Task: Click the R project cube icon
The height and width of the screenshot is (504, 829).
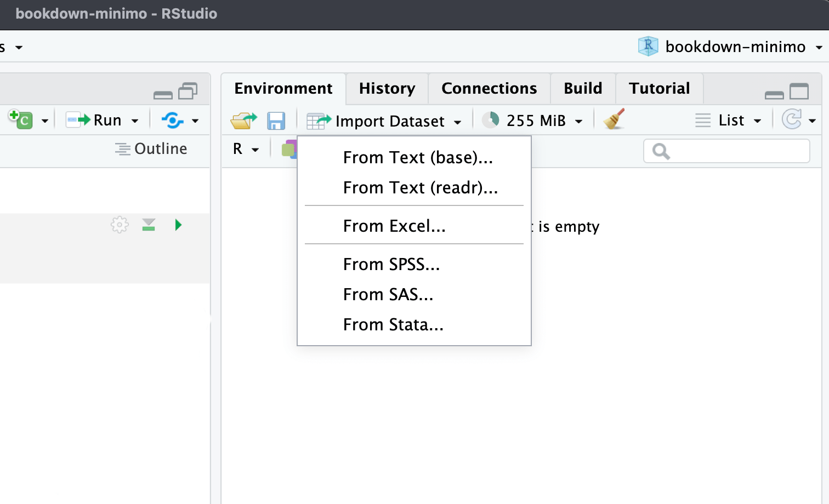Action: click(x=648, y=46)
